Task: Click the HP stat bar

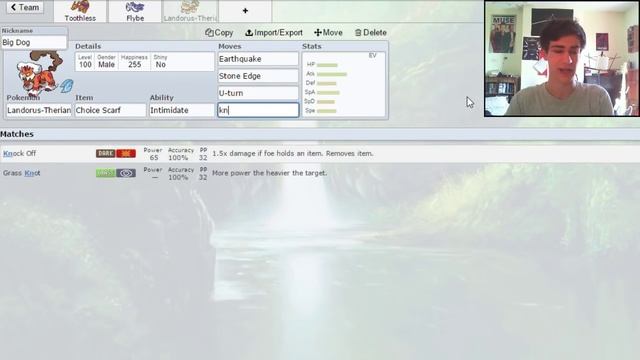Action: click(327, 65)
